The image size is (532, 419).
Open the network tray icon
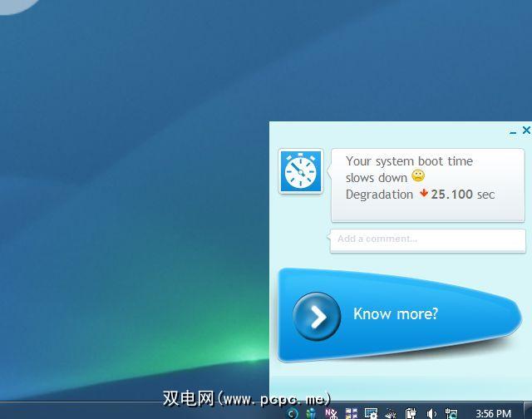pos(451,413)
